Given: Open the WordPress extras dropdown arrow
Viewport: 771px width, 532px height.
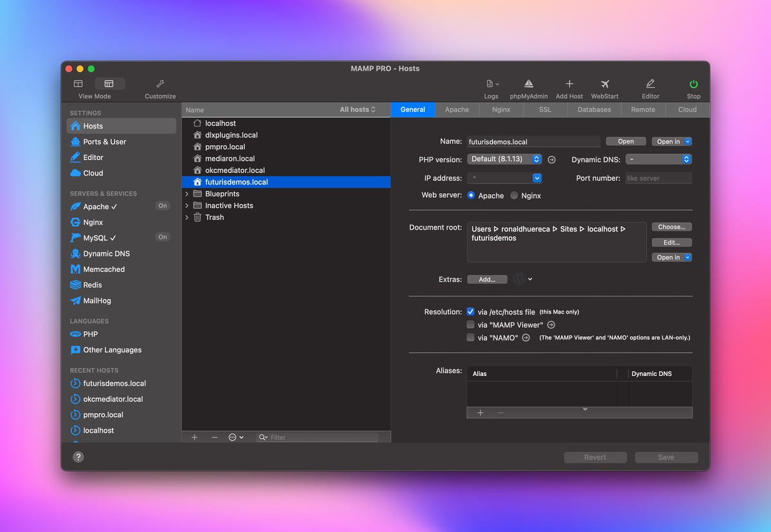Looking at the screenshot, I should [530, 279].
